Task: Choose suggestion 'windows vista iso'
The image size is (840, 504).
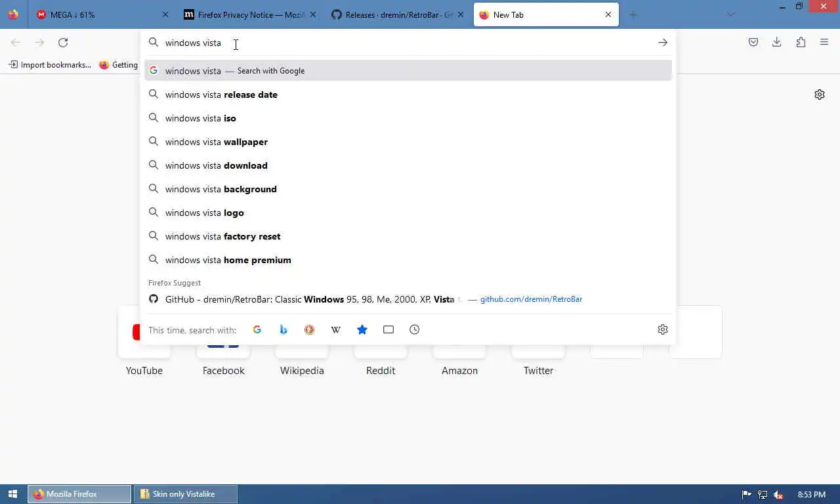Action: (x=408, y=118)
